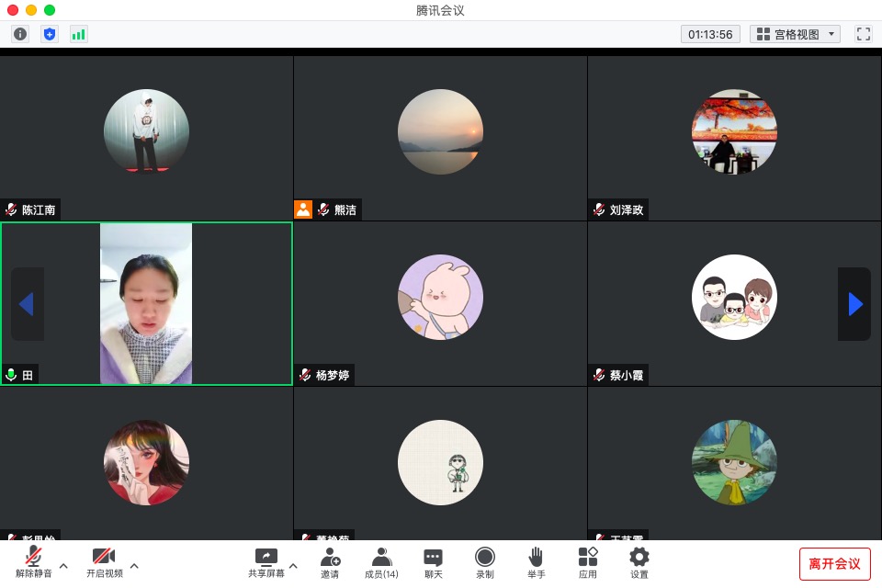Click the muted mic icon next to 陈江南
The image size is (882, 588).
11,209
